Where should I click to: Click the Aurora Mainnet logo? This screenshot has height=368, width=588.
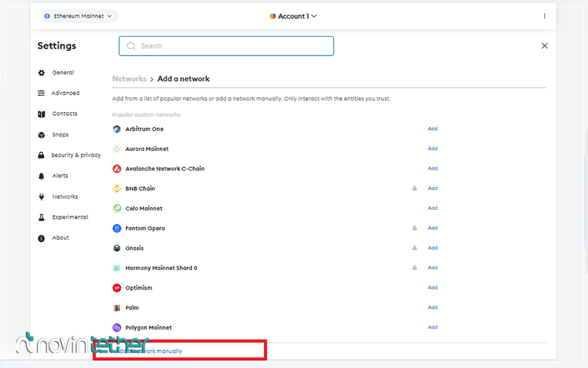(x=117, y=149)
